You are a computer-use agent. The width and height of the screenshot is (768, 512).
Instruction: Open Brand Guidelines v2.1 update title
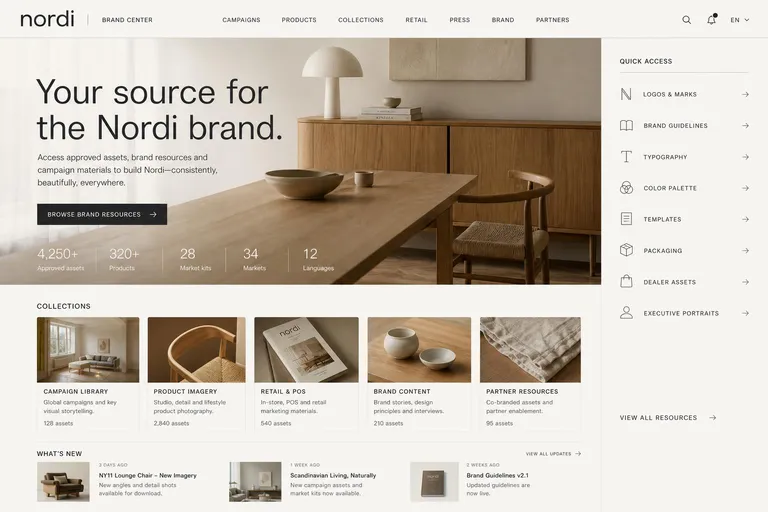point(497,475)
